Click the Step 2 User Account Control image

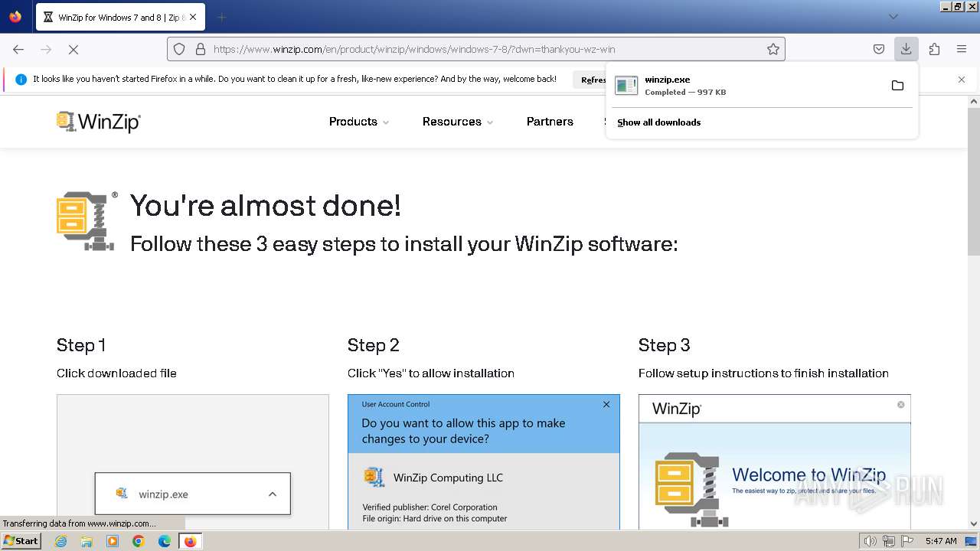[484, 461]
